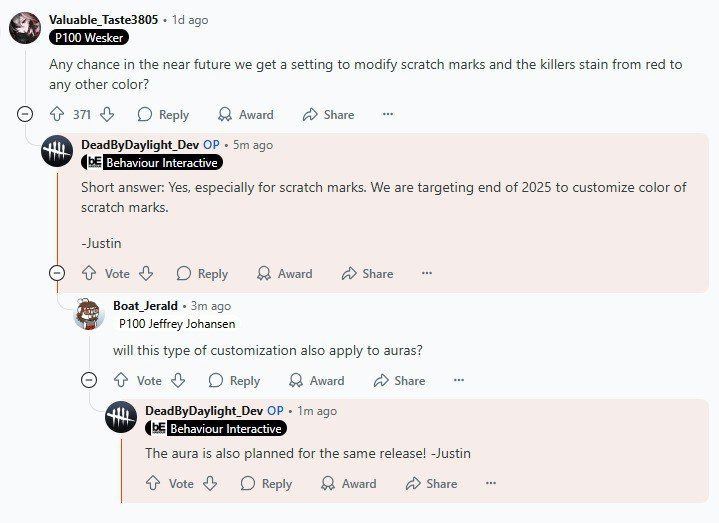This screenshot has width=719, height=523.
Task: Open Boat_Jerald's username link
Action: pyautogui.click(x=145, y=305)
